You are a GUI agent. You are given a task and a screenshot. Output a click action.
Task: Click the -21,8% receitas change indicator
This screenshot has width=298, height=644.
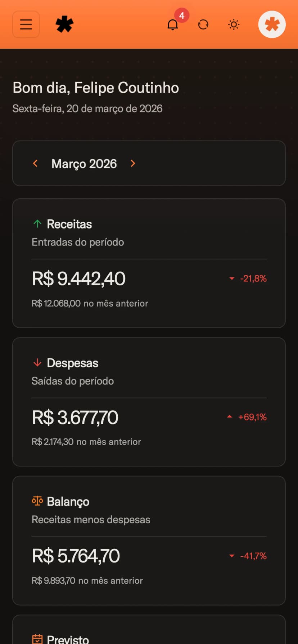coord(248,279)
